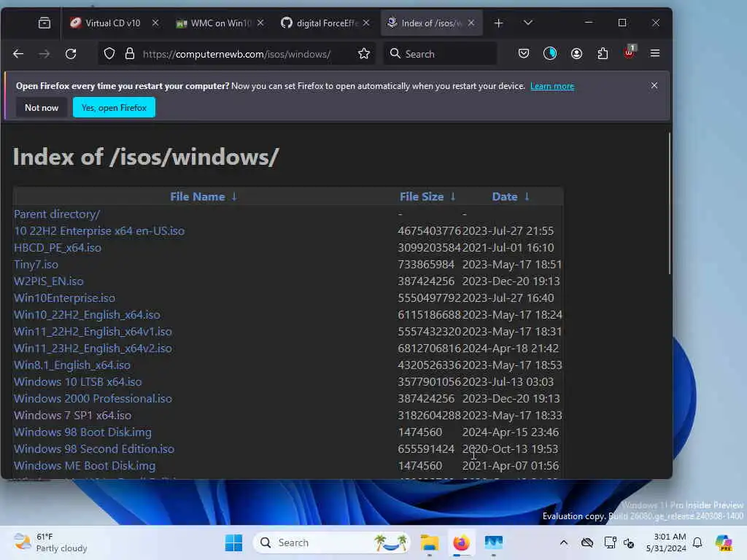The width and height of the screenshot is (747, 560).
Task: Open the Copilot preview icon
Action: click(x=724, y=542)
